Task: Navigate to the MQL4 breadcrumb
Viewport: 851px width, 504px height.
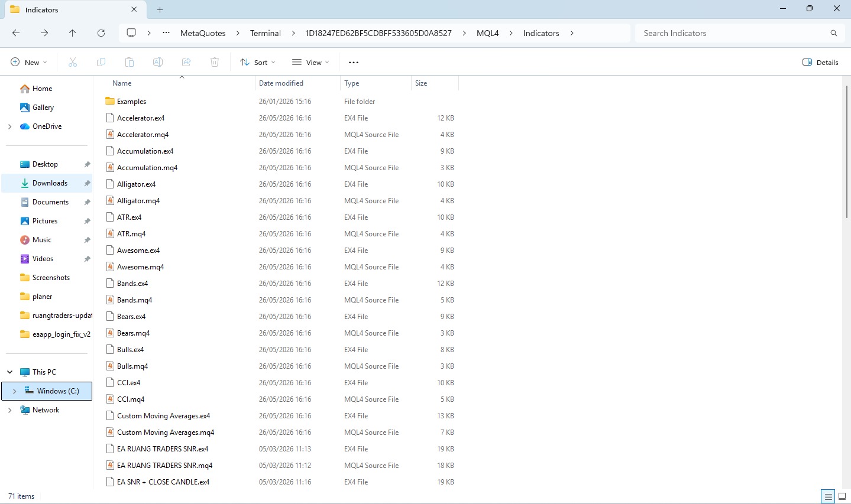Action: 488,33
